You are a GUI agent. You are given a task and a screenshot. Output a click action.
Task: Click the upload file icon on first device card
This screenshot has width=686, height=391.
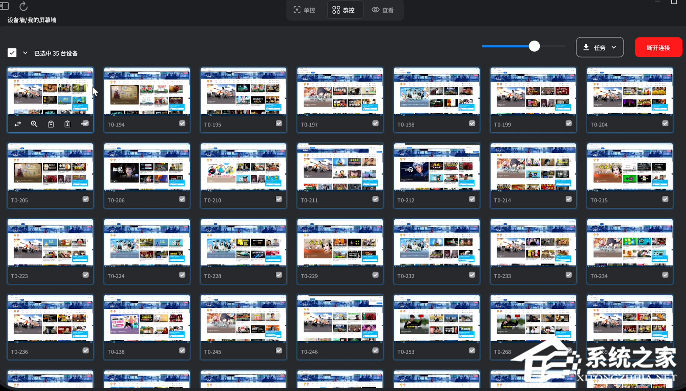67,124
